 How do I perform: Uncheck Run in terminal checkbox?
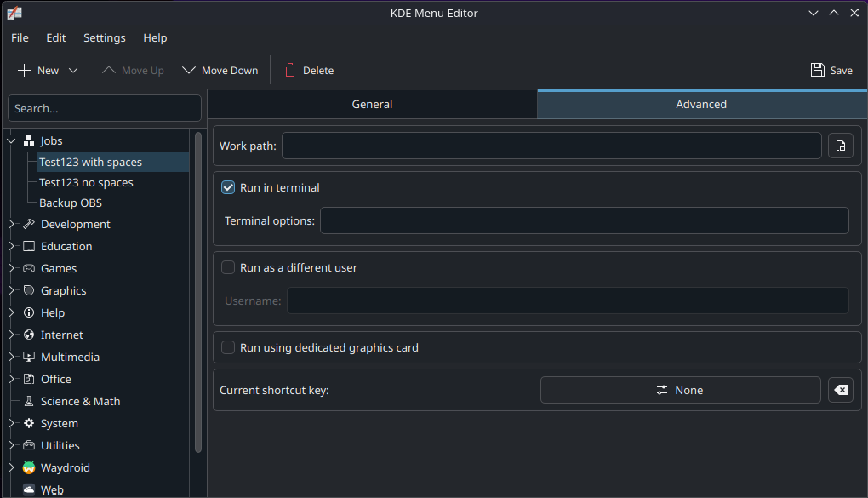228,187
